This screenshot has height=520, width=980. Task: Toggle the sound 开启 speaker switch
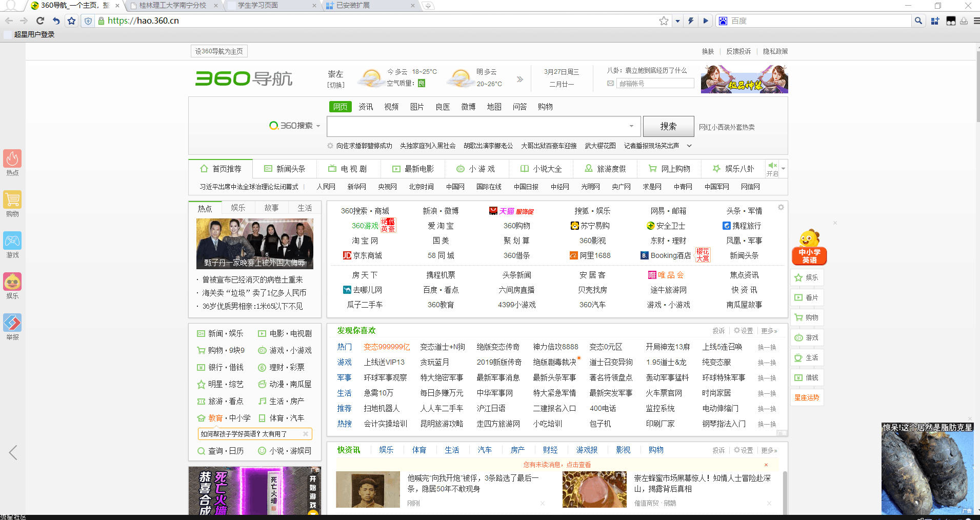tap(772, 169)
